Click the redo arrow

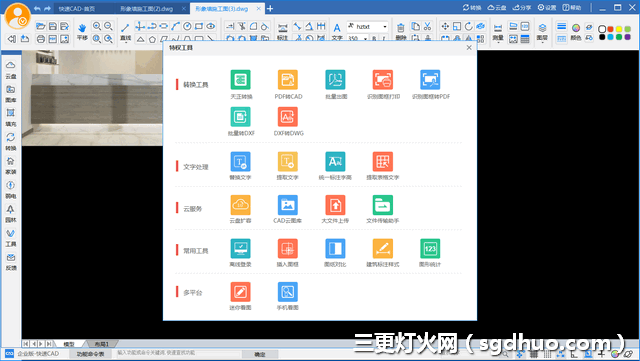click(x=47, y=8)
